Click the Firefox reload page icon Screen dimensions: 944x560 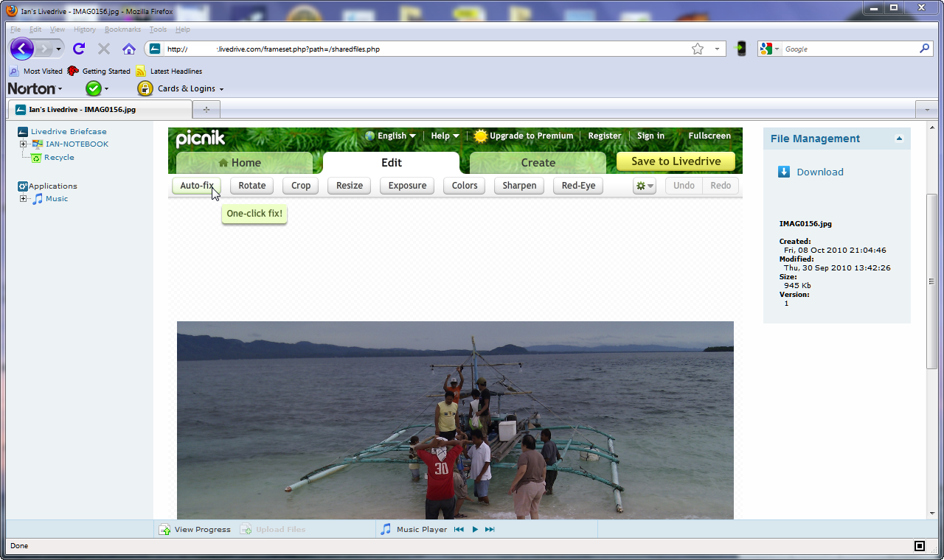point(79,49)
